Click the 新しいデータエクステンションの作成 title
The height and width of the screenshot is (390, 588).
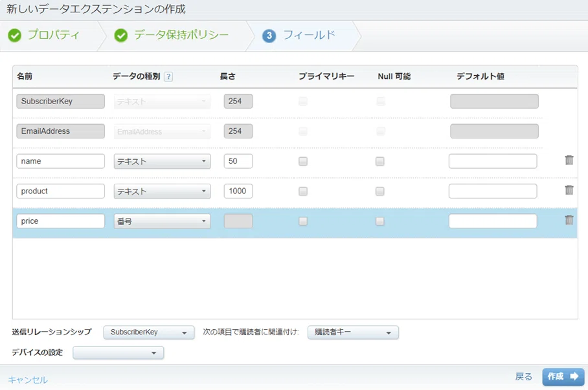[96, 9]
